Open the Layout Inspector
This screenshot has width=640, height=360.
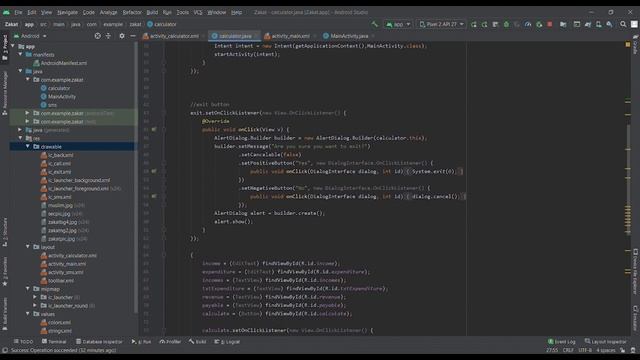(605, 342)
